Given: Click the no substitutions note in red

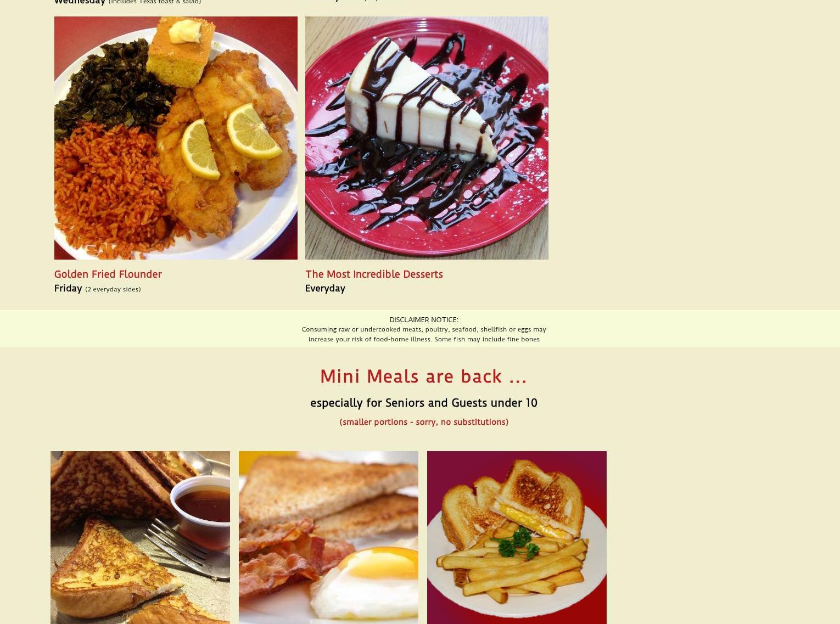Looking at the screenshot, I should (424, 422).
